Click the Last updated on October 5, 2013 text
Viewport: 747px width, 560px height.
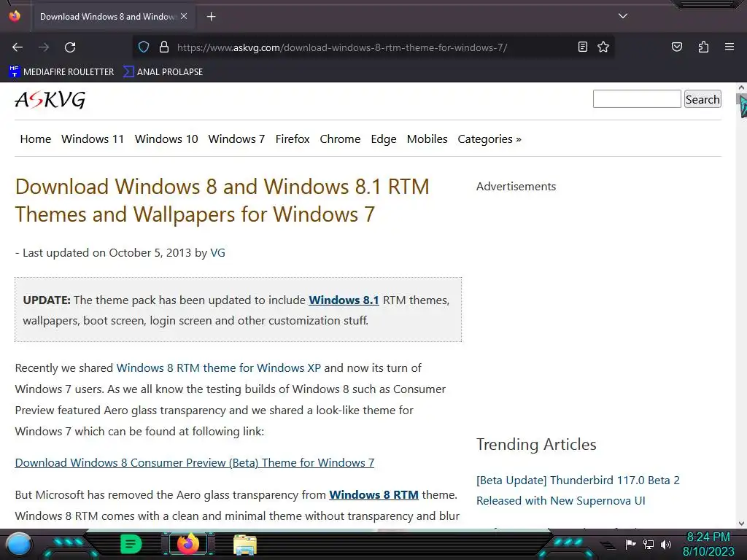[107, 253]
